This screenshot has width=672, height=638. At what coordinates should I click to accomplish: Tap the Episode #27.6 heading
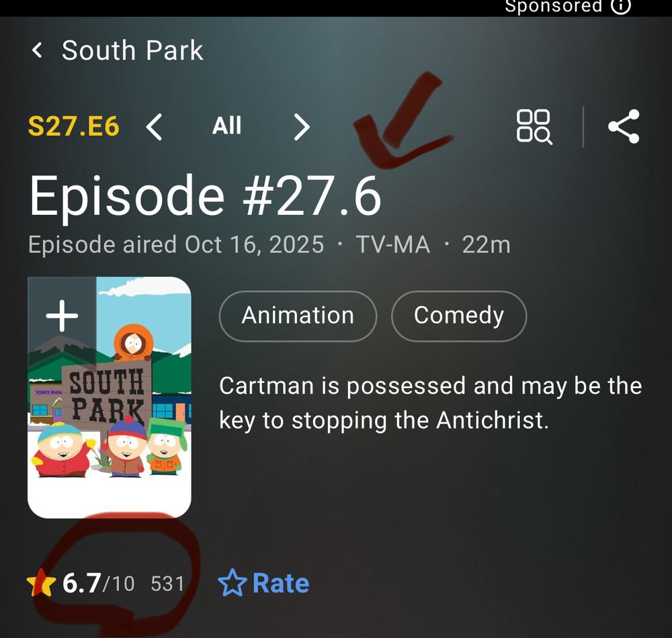click(x=205, y=195)
